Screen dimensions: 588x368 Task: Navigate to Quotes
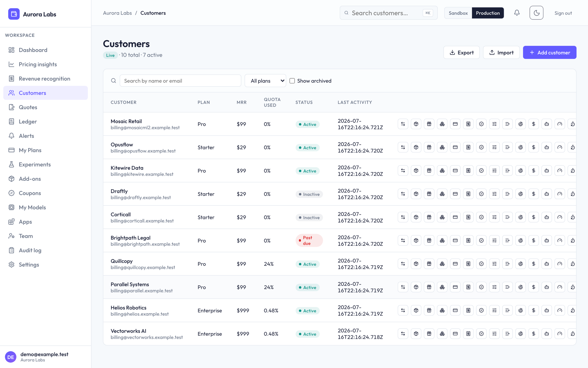(x=46, y=107)
